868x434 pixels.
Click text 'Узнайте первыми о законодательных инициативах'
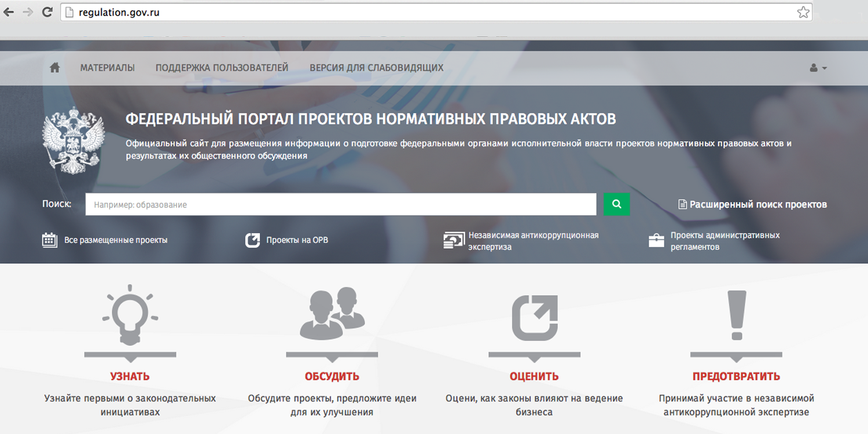130,405
